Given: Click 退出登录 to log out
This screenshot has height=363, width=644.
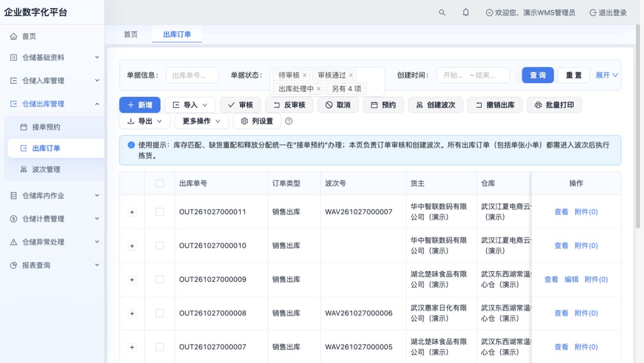Looking at the screenshot, I should point(608,13).
